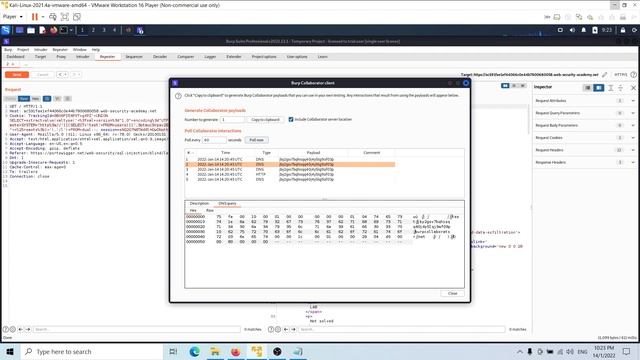This screenshot has height=360, width=640.
Task: Open the Intruder menu
Action: 40,49
